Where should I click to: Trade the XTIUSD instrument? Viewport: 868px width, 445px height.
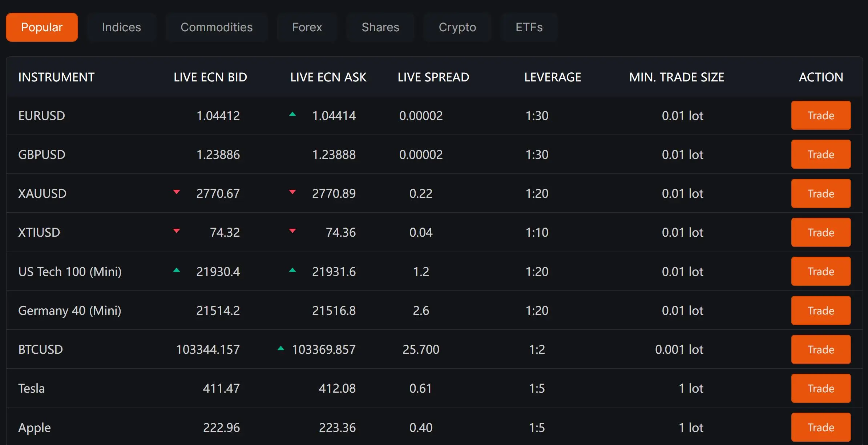(x=821, y=232)
